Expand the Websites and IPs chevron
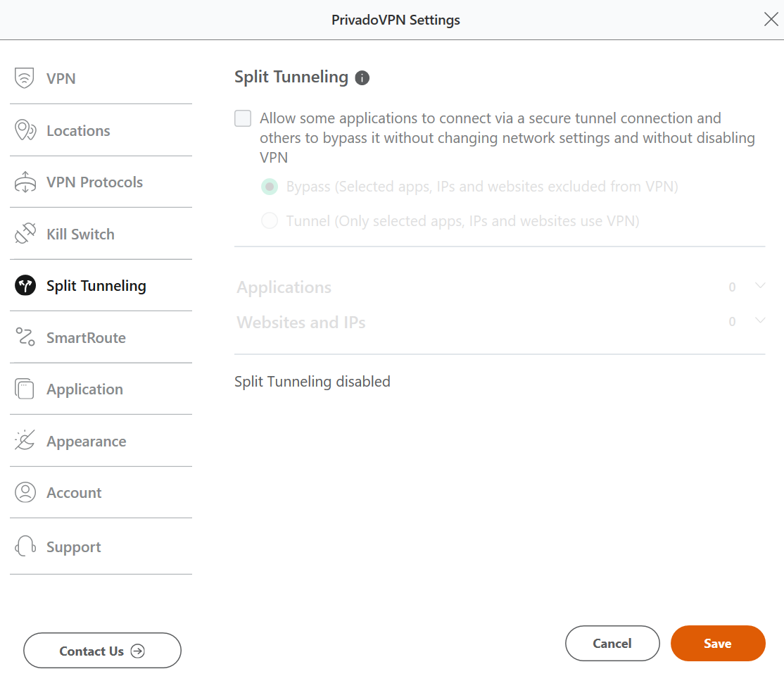 click(760, 320)
